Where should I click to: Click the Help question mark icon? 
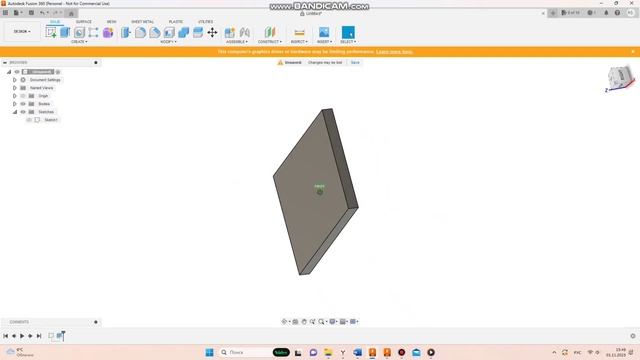tap(617, 13)
